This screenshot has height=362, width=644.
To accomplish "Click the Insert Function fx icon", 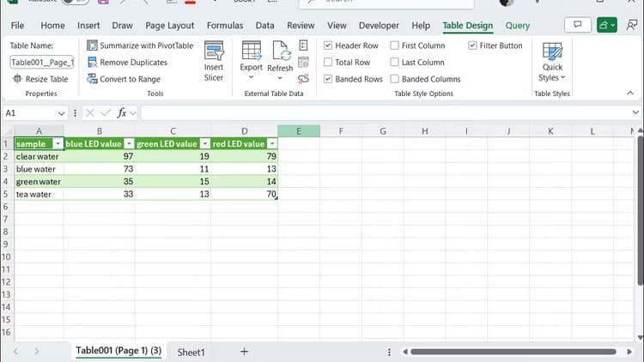I will (122, 113).
